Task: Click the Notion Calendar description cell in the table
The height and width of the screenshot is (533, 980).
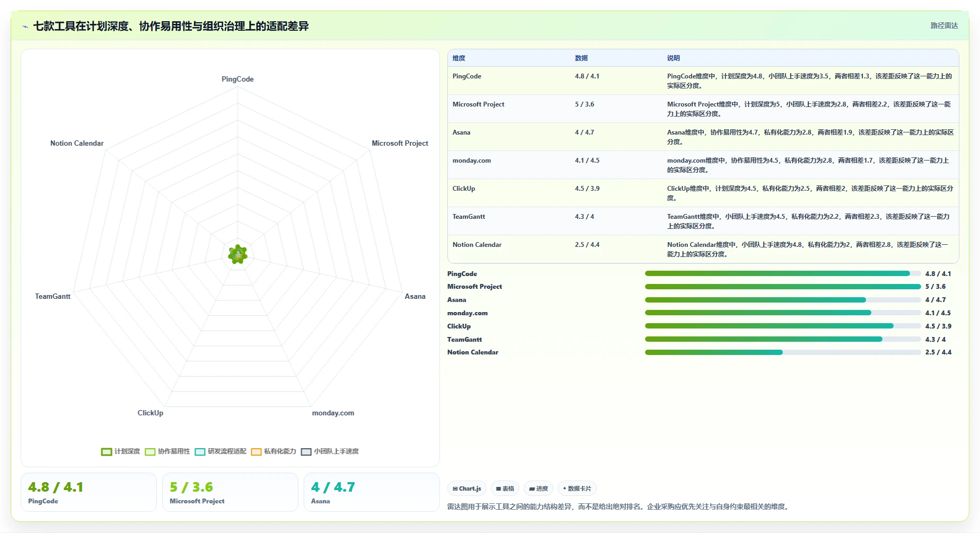Action: [x=810, y=249]
